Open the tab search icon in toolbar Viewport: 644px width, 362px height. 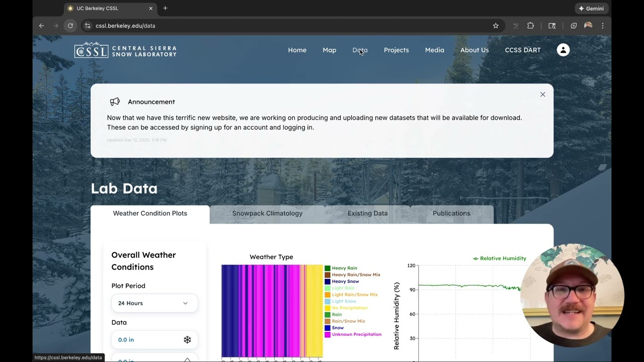[552, 26]
